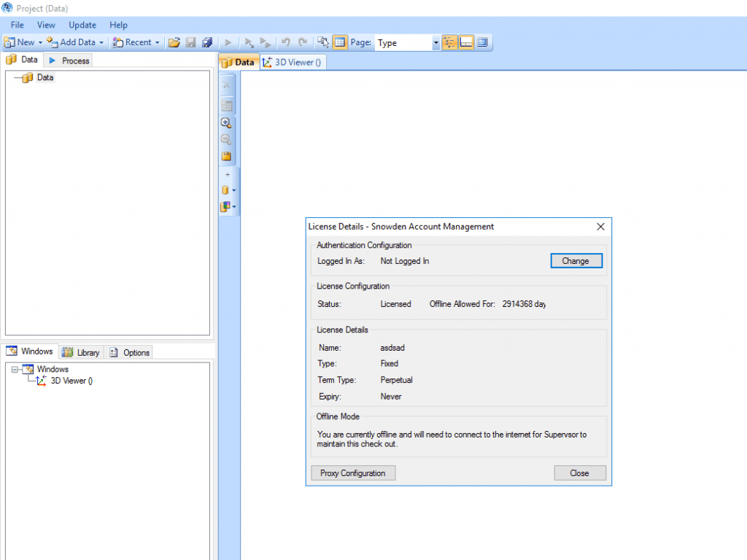Click the Proxy Configuration button

coord(352,473)
